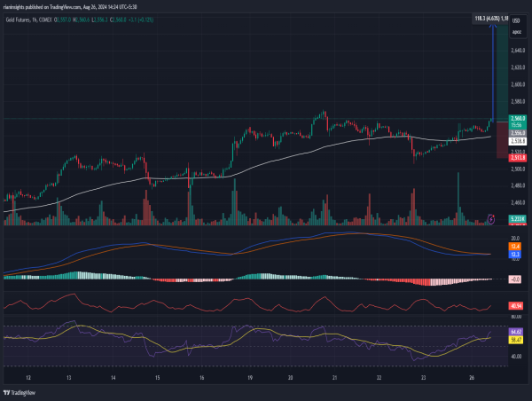Viewport: 532px width, 401px height.
Task: Click the orange 12.4 MACD signal label
Action: [515, 247]
